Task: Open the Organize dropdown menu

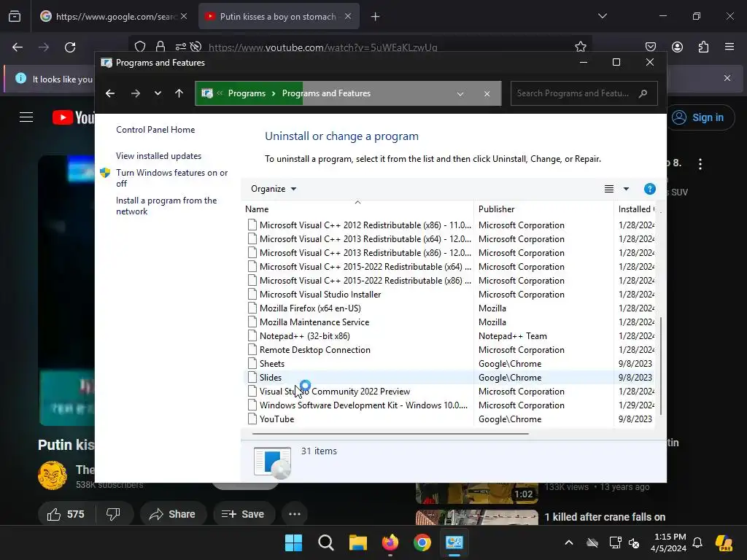Action: [x=274, y=189]
